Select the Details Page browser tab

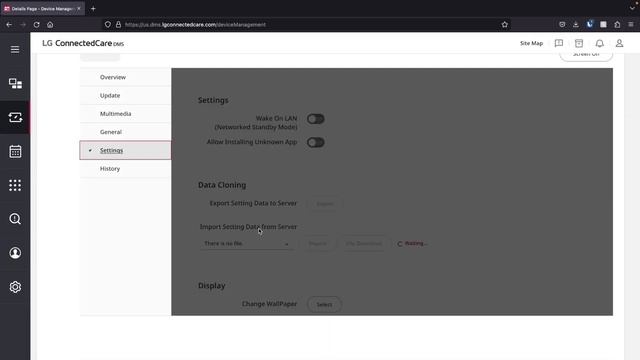tap(42, 9)
